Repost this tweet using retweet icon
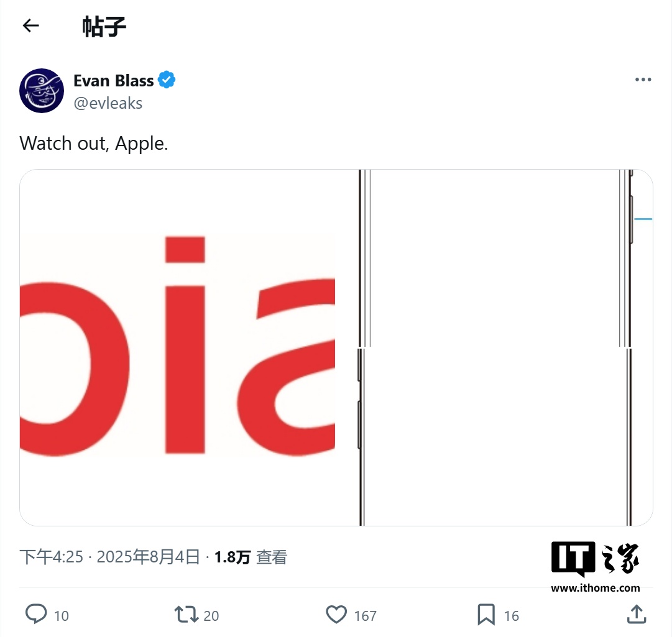672x637 pixels. click(186, 615)
